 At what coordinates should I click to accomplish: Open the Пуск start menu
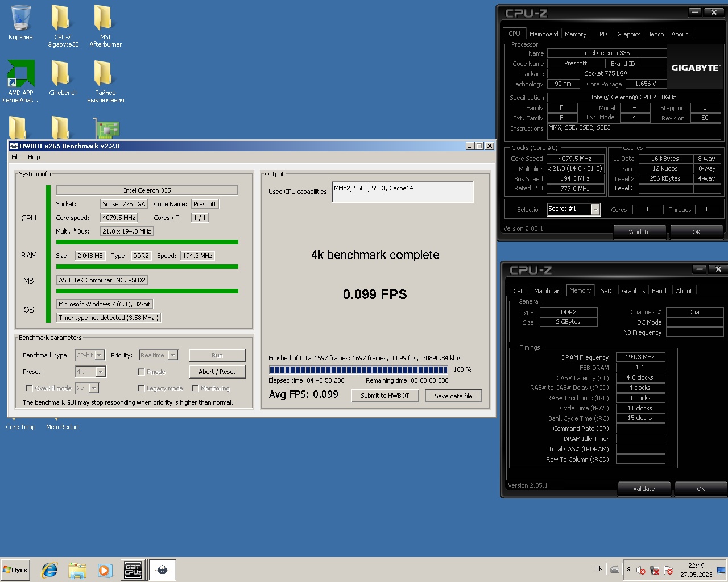[15, 570]
